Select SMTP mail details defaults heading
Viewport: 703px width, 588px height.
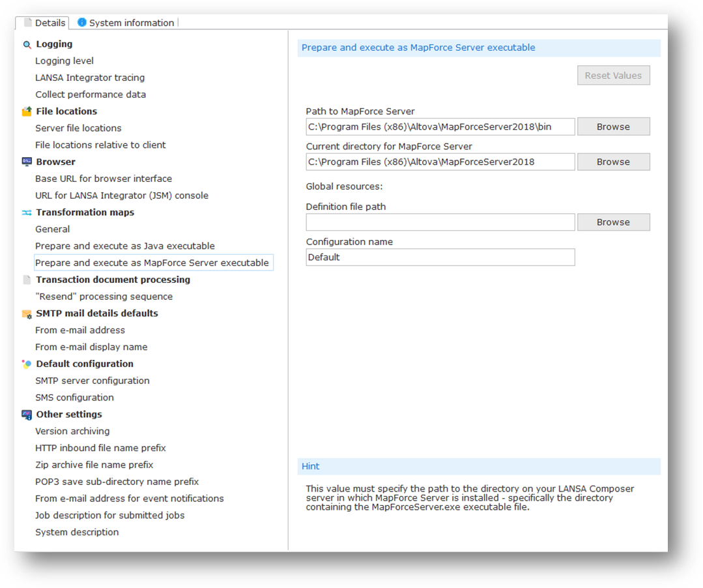[97, 314]
